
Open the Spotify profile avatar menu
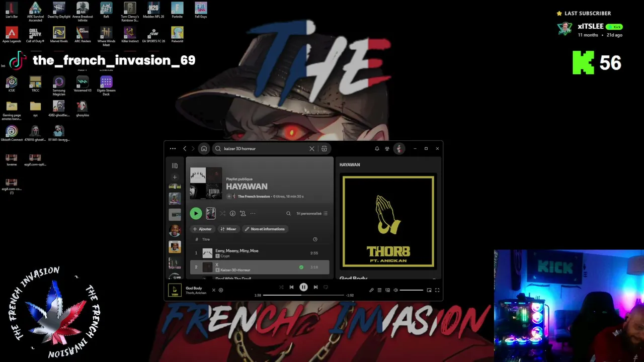[x=399, y=148]
